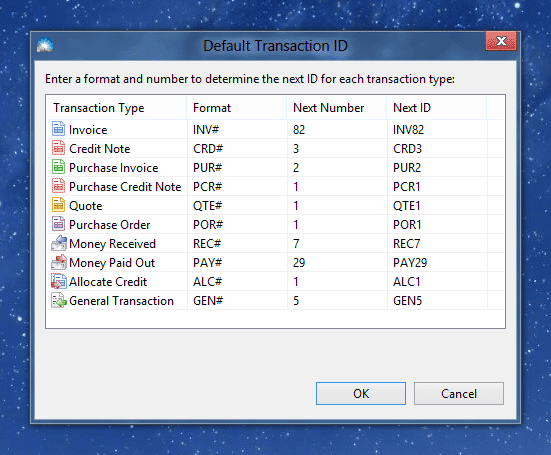Click the Money Paid Out icon
551x455 pixels.
[x=59, y=262]
